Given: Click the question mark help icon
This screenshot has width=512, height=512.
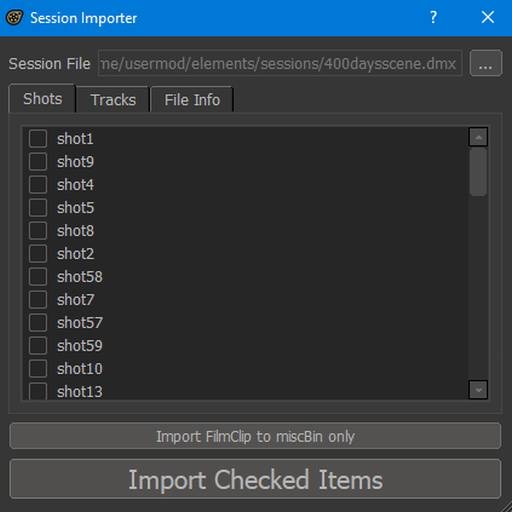Looking at the screenshot, I should point(433,17).
